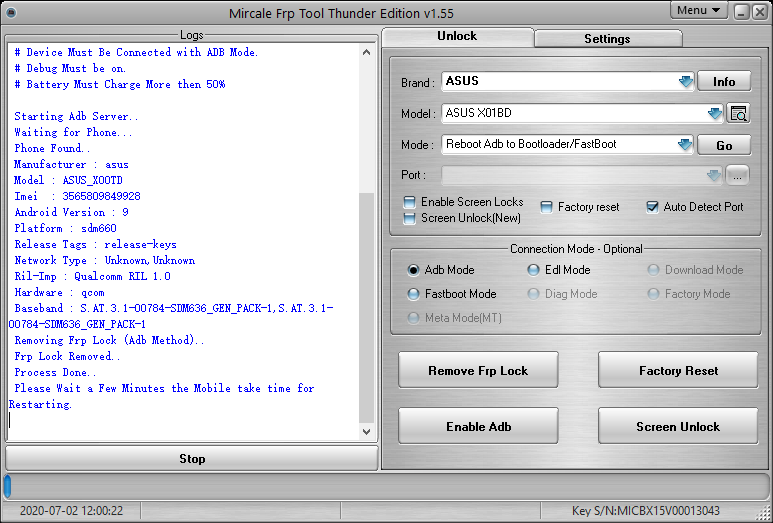The height and width of the screenshot is (523, 773).
Task: Click the 'Waiting for Phone...' log line
Action: click(73, 132)
